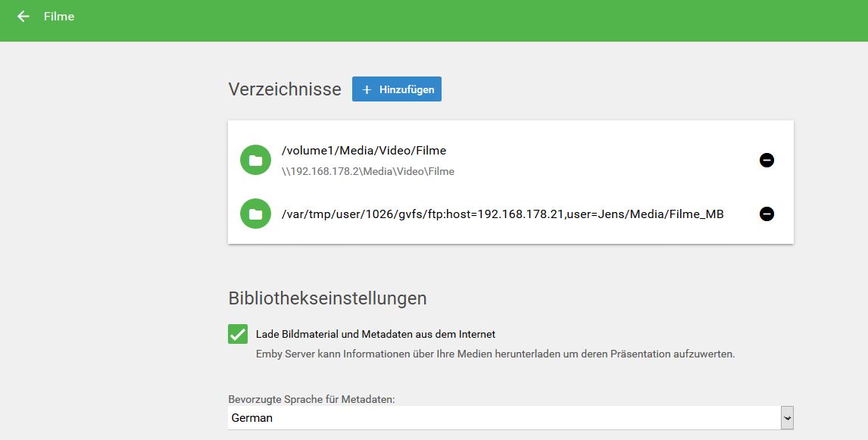Click the folder icon for the Filme_MB path

pyautogui.click(x=255, y=214)
